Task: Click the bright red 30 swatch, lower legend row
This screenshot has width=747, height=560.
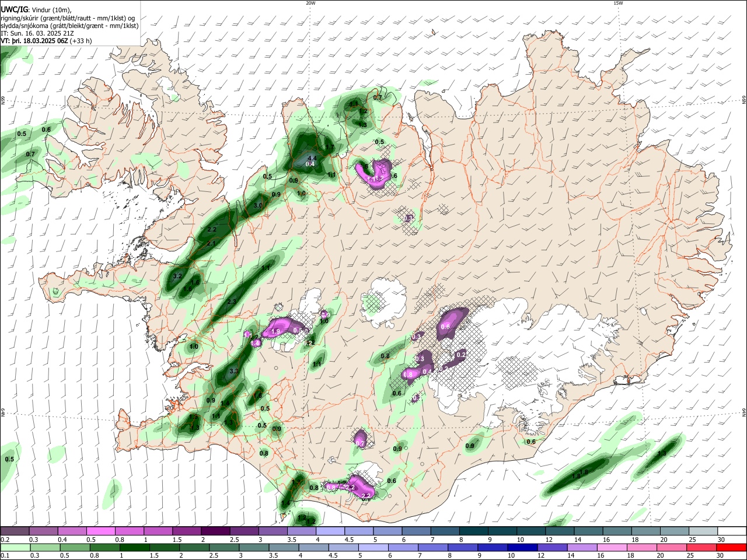Action: 733,547
